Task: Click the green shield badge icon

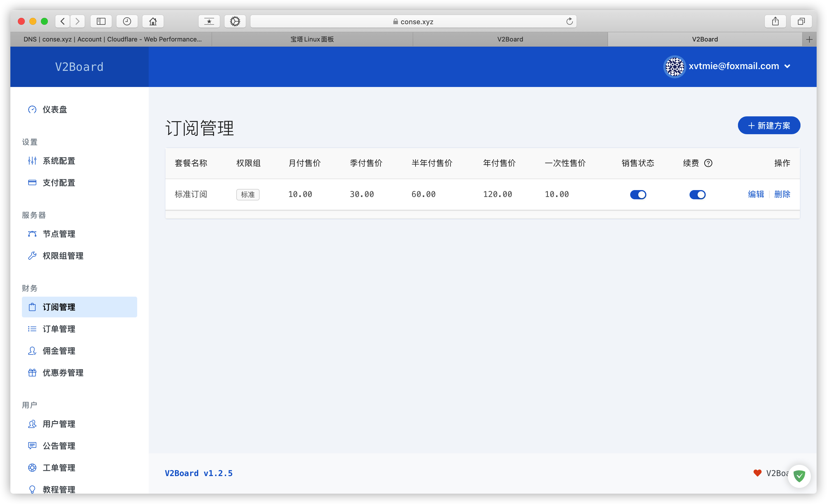Action: (x=799, y=476)
